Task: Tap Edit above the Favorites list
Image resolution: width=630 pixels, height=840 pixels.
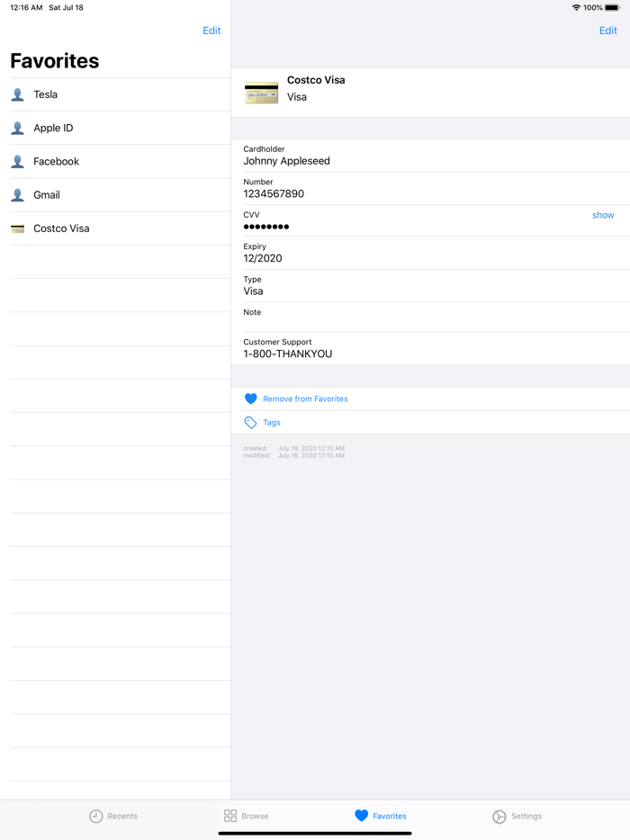Action: 211,31
